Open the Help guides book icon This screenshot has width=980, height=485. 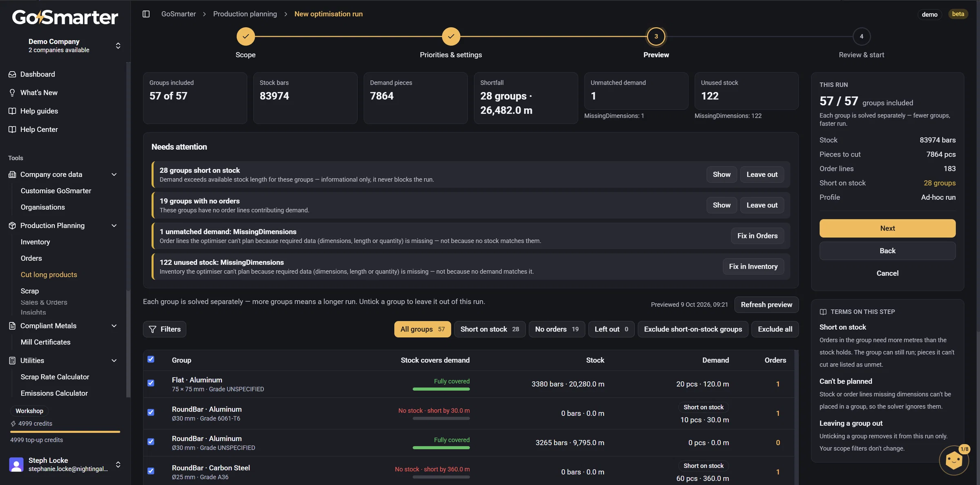(12, 111)
